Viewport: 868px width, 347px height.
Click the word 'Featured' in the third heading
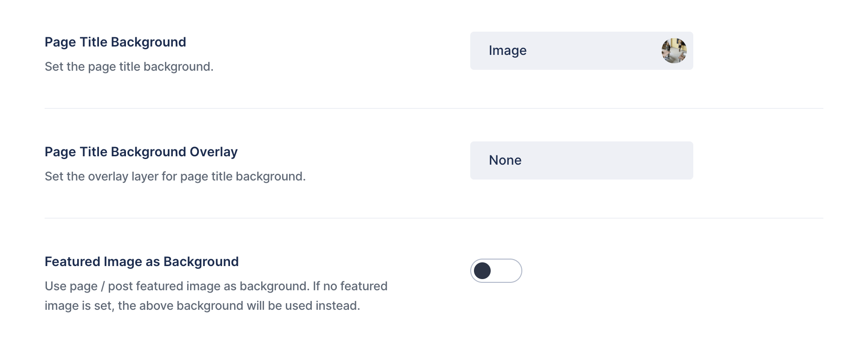[72, 262]
